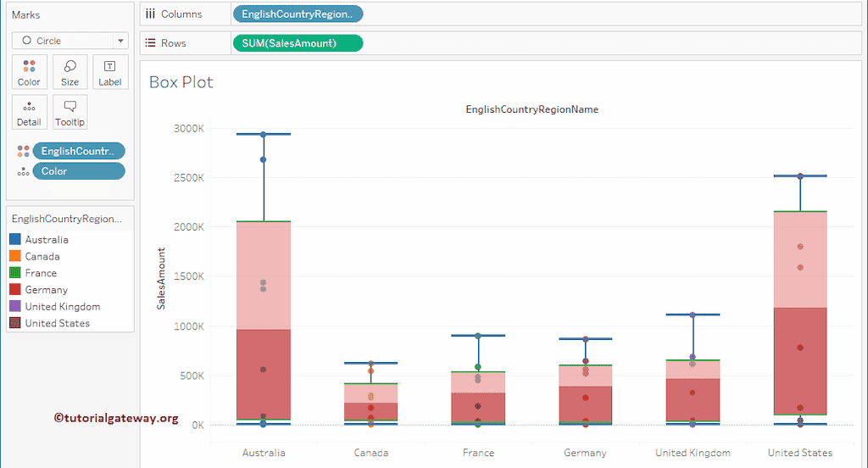868x468 pixels.
Task: Click detail dots icon beside Color pill
Action: tap(23, 171)
